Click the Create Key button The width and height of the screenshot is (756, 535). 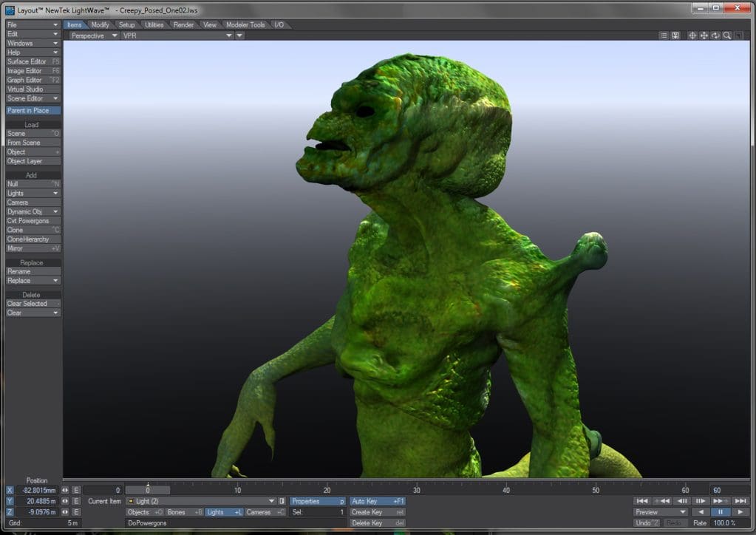378,512
